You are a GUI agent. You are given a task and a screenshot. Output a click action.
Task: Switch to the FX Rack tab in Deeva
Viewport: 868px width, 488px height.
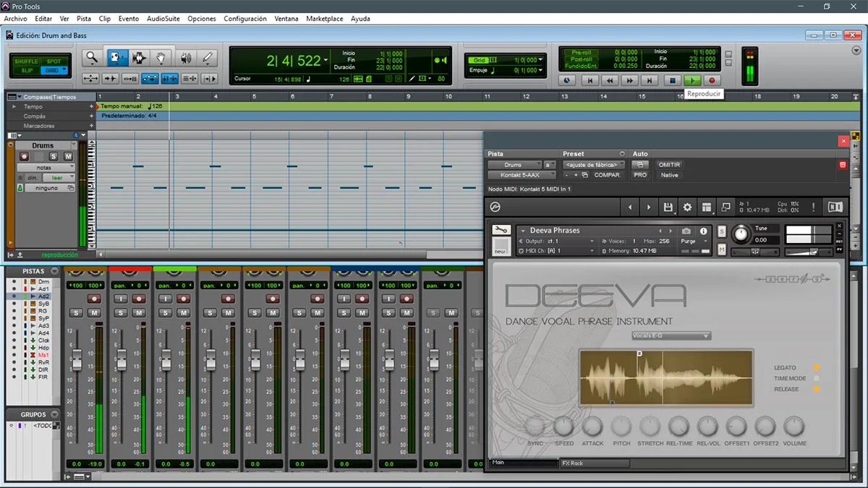pos(595,463)
